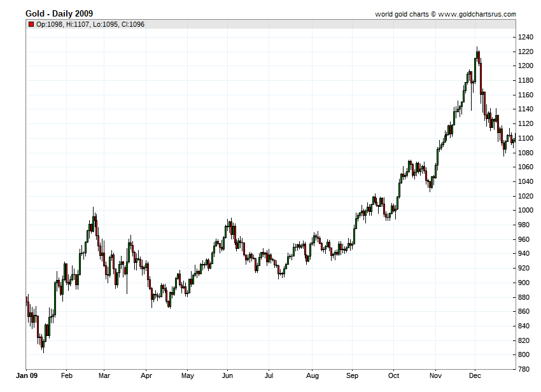Click the 'Mar' x-axis label
541x392 pixels.
pos(104,375)
